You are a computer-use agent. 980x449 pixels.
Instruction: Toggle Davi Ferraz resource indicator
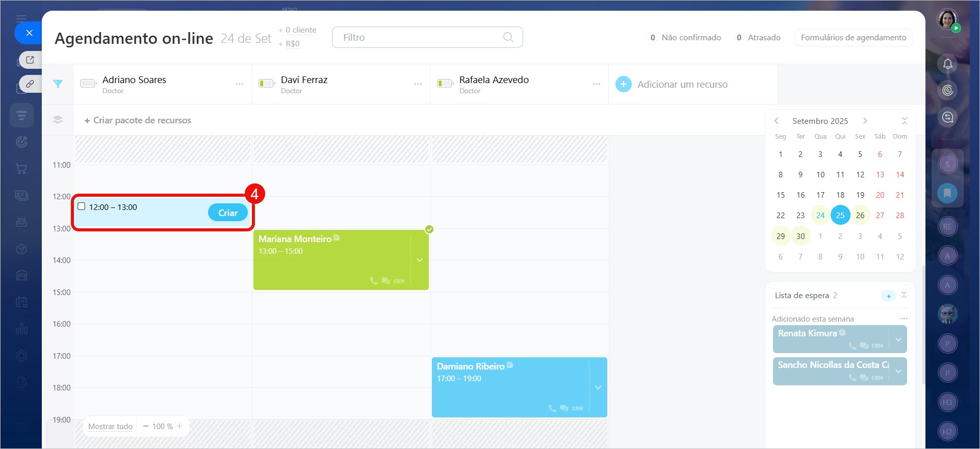(266, 84)
